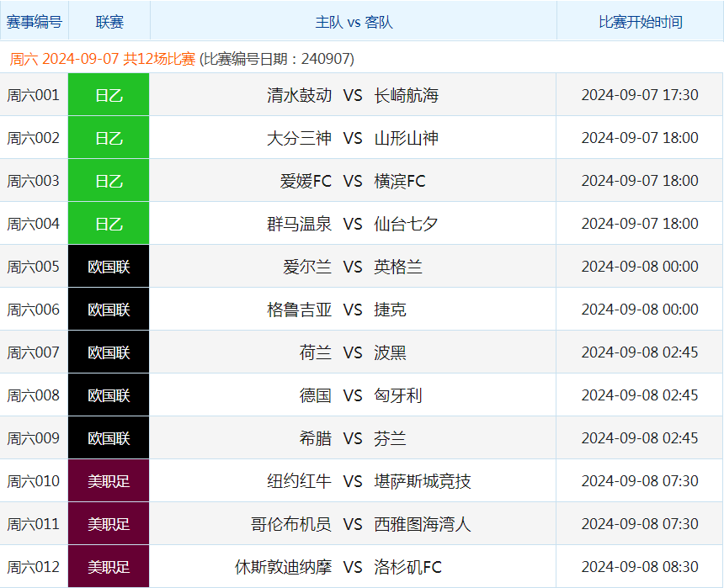724x588 pixels.
Task: Click the 美职足 league tag in row 周六010
Action: (x=109, y=481)
